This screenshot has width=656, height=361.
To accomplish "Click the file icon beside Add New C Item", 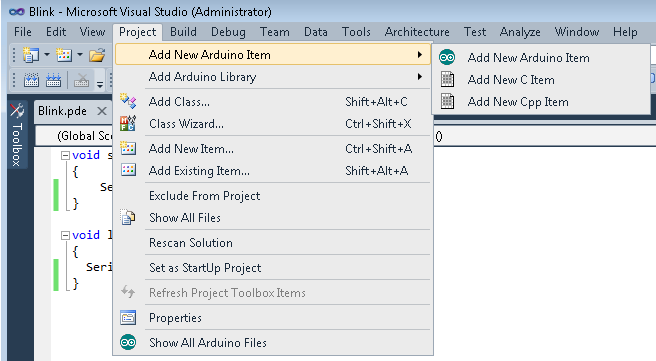I will (x=447, y=79).
